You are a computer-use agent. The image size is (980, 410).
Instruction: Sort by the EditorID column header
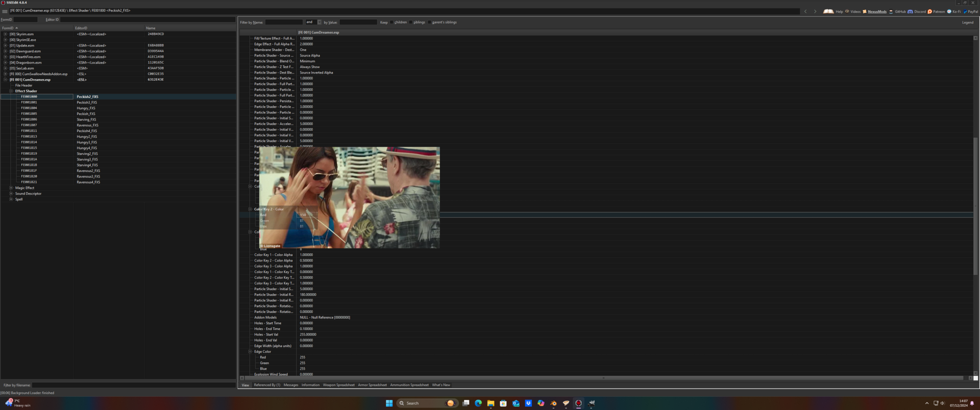point(109,28)
